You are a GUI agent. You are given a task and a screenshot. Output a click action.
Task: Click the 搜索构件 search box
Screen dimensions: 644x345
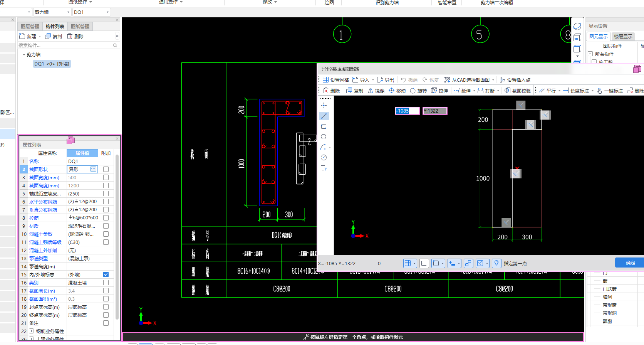click(x=68, y=45)
